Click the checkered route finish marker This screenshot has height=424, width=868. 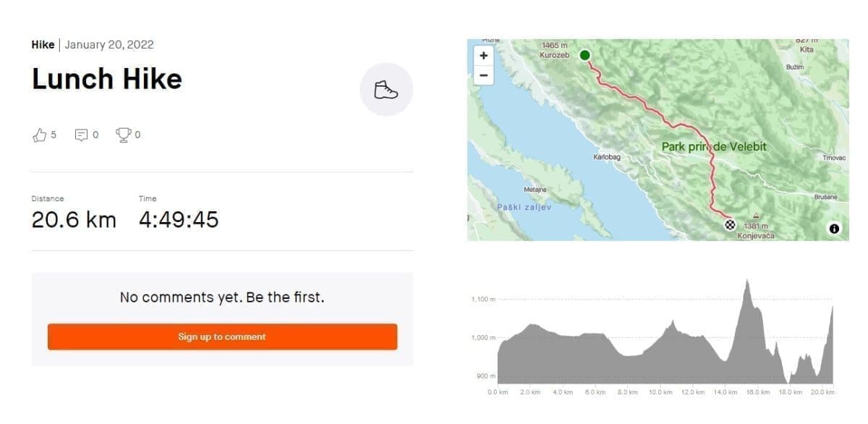pyautogui.click(x=730, y=224)
